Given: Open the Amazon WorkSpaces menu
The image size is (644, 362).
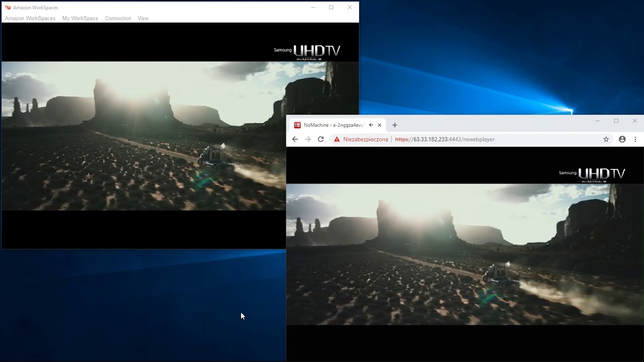Looking at the screenshot, I should (x=30, y=18).
